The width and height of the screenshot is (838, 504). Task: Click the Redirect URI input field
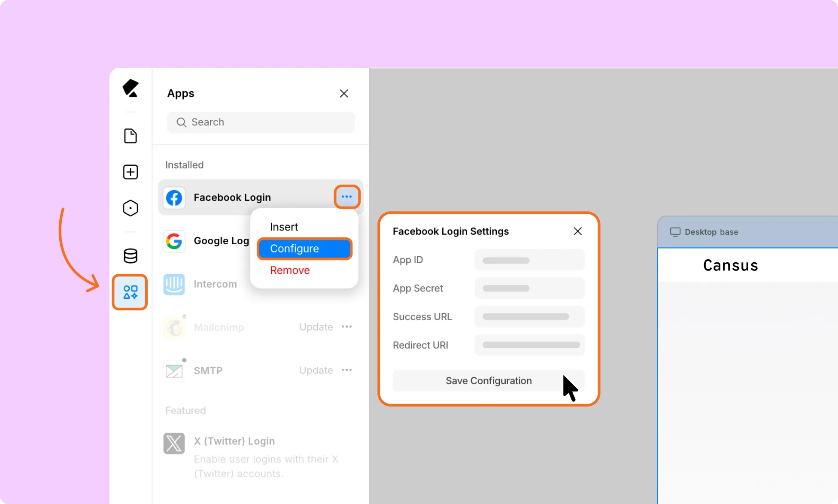530,345
